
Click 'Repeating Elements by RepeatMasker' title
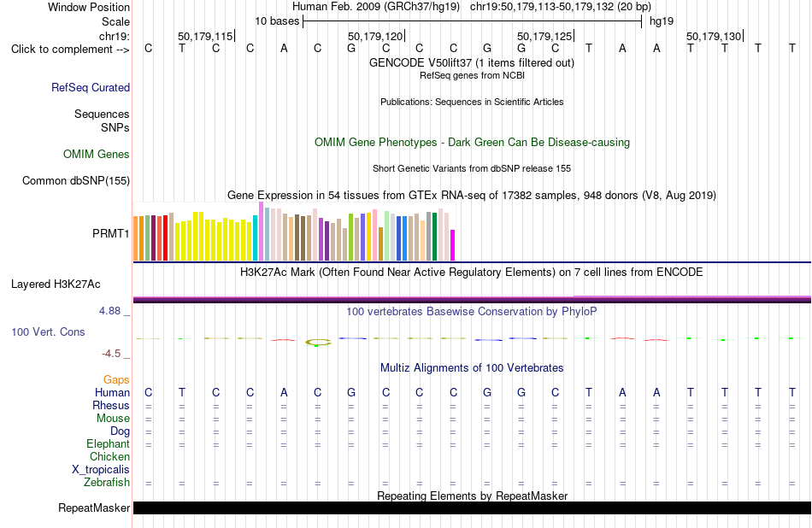tap(473, 496)
